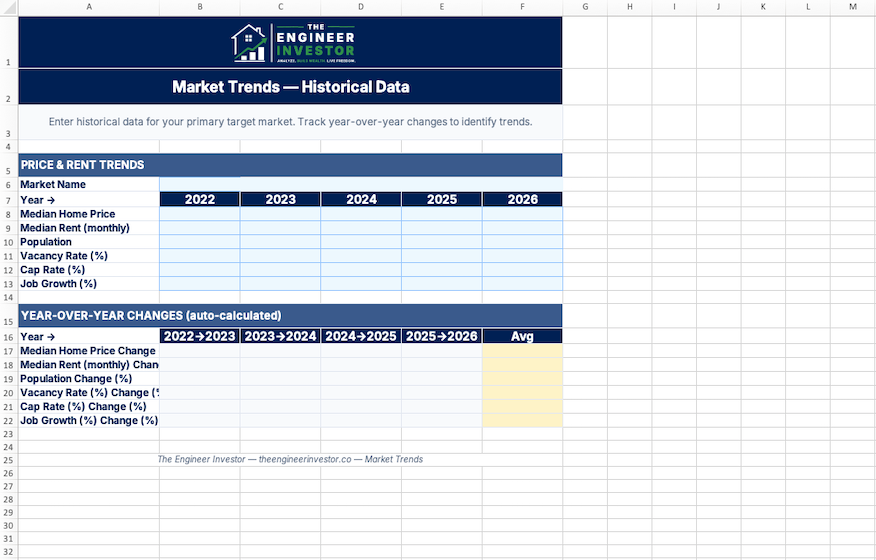The image size is (876, 560).
Task: Select column G header
Action: 585,7
